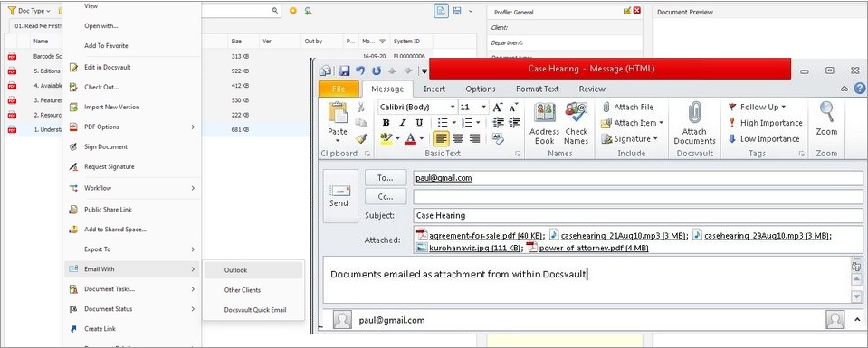
Task: Choose Outlook in the Email With submenu
Action: [253, 270]
